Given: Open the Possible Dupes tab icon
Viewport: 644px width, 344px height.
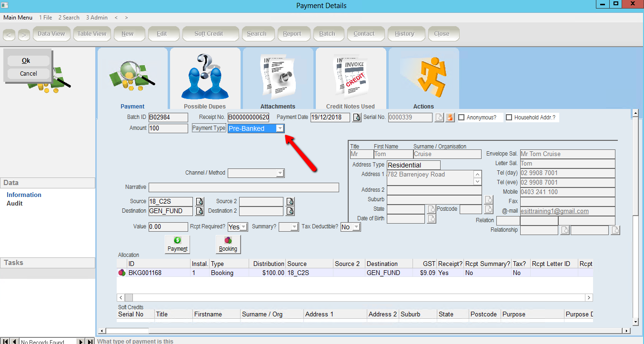Looking at the screenshot, I should click(x=205, y=76).
